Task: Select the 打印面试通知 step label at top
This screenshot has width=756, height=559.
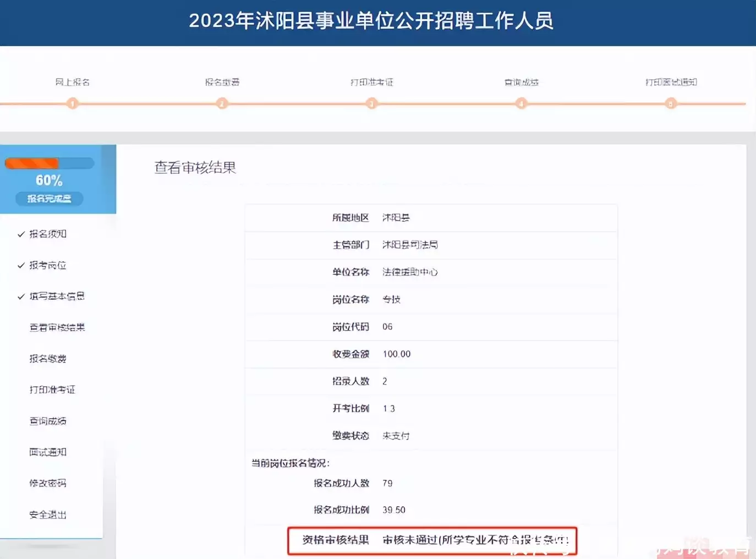Action: (671, 82)
